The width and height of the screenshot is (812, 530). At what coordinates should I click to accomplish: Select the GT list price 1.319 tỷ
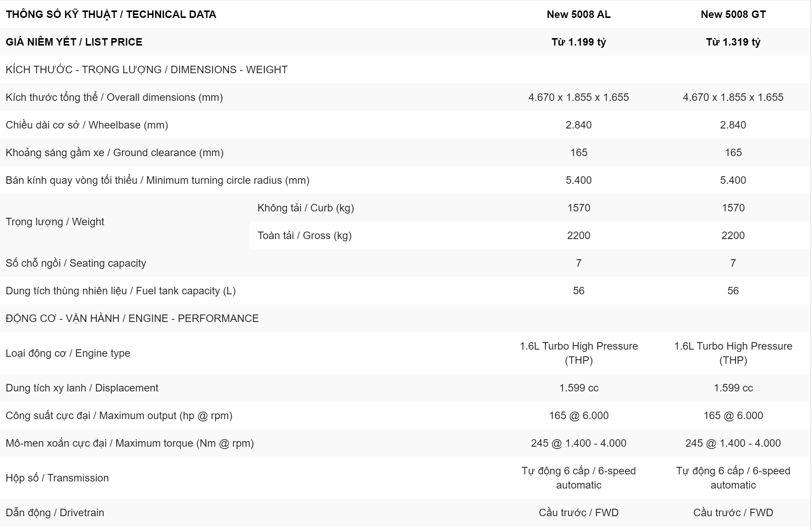(x=733, y=42)
